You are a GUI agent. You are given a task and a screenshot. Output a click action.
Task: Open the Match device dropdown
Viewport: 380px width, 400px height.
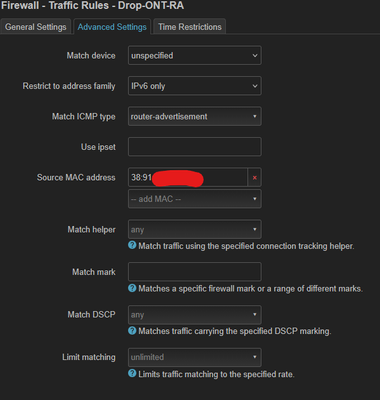(x=195, y=55)
